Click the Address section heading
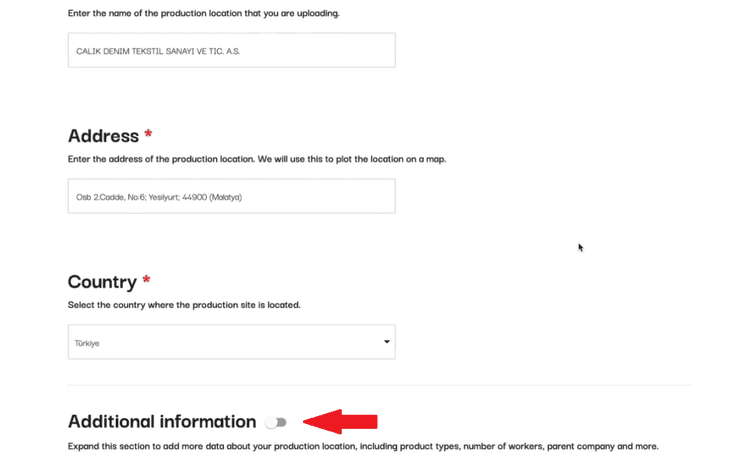Screen dimensions: 750x459 pyautogui.click(x=103, y=136)
